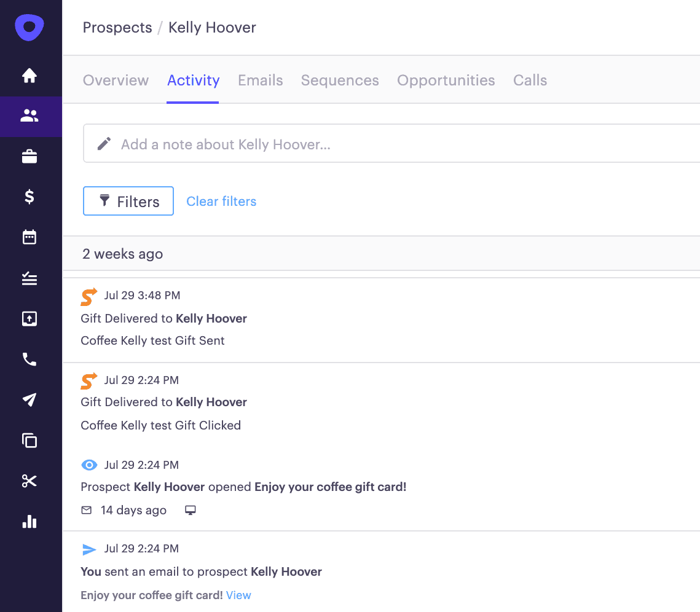Open the Sequences tab
The height and width of the screenshot is (612, 700).
point(340,80)
